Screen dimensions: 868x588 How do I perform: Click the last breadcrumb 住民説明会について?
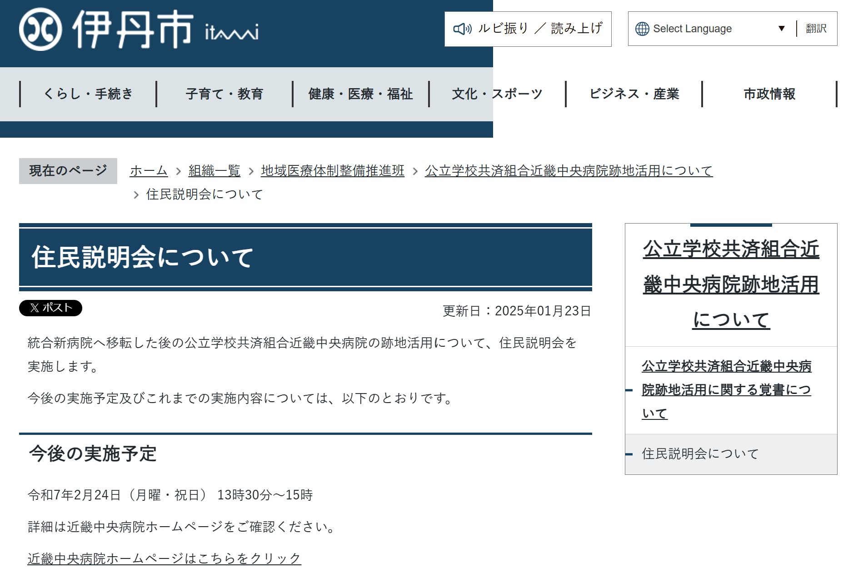(205, 194)
